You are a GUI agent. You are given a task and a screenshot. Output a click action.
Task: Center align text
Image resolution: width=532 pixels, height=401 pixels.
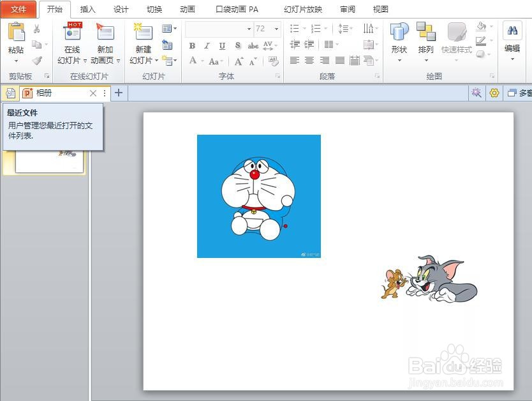pos(309,61)
